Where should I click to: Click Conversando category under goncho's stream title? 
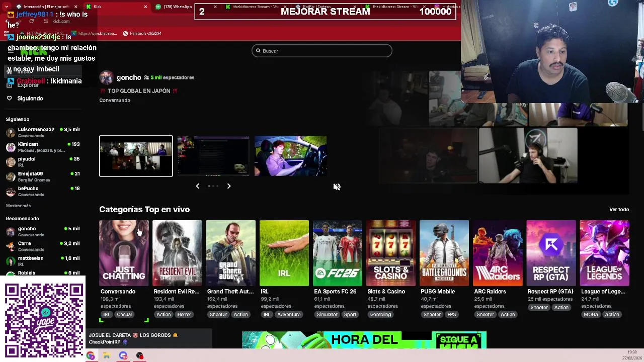coord(115,100)
